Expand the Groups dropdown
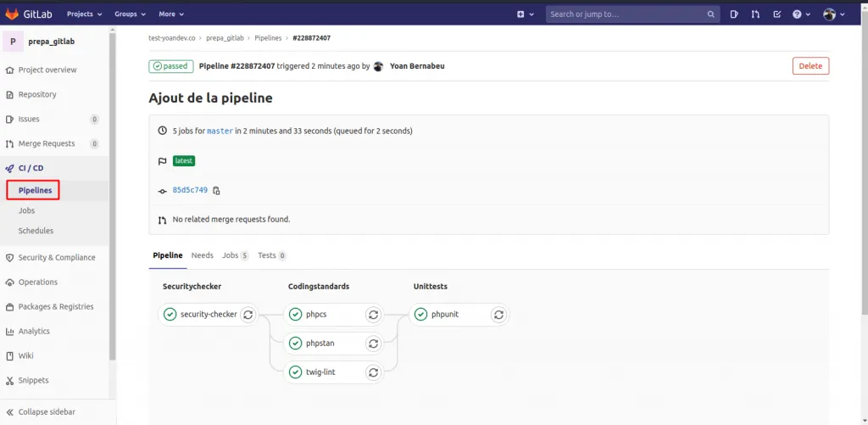The height and width of the screenshot is (425, 868). click(130, 14)
